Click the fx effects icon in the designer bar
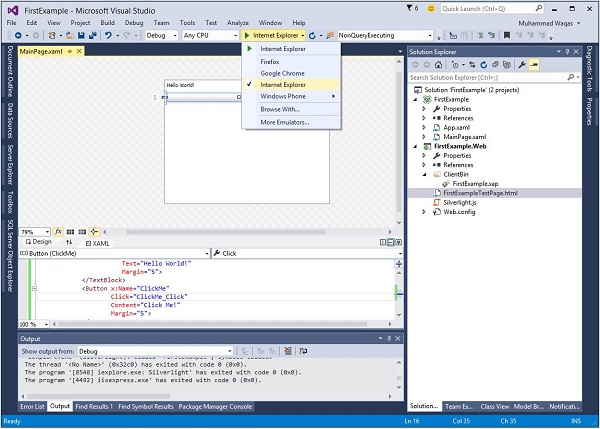Viewport: 600px width, 429px height. (x=58, y=231)
